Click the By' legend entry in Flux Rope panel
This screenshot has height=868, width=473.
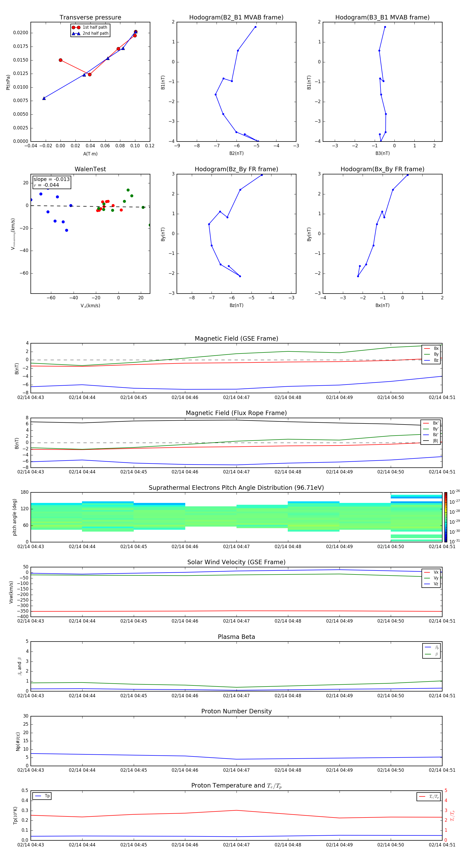431,429
